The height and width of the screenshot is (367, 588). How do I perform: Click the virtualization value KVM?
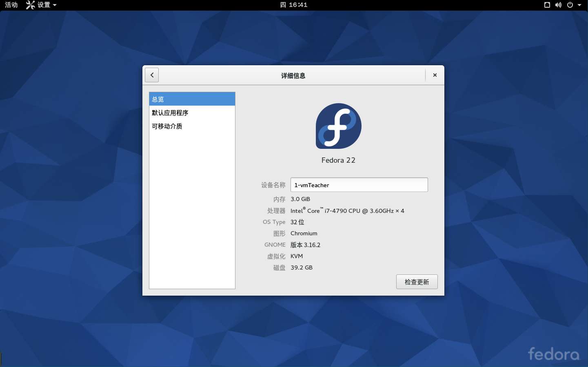click(x=297, y=256)
